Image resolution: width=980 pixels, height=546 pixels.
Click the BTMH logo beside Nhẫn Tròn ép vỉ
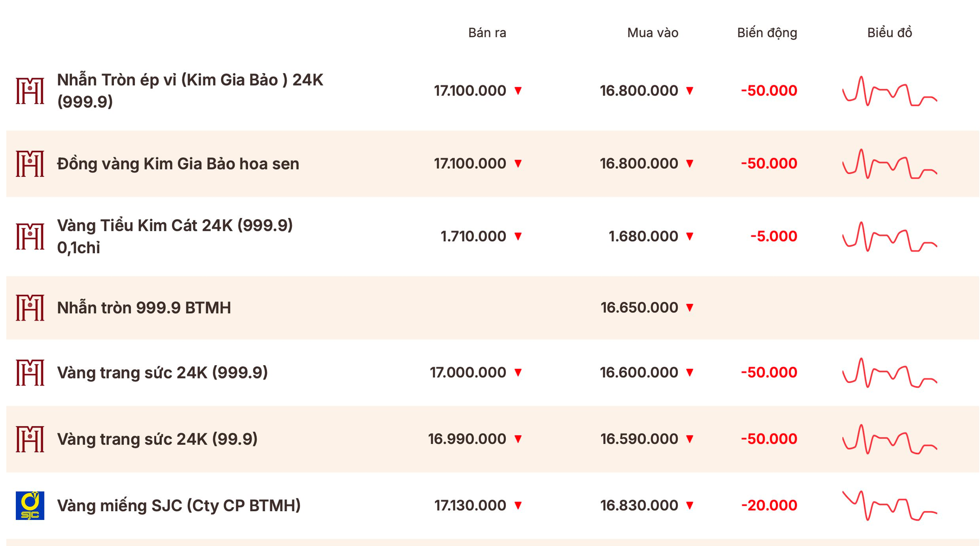coord(30,91)
